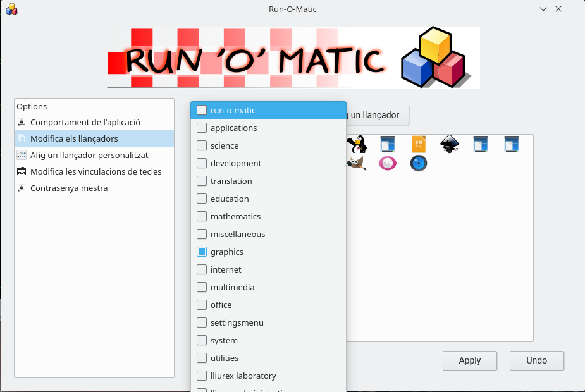The image size is (585, 392).
Task: Pick office from the category dropdown
Action: point(268,305)
